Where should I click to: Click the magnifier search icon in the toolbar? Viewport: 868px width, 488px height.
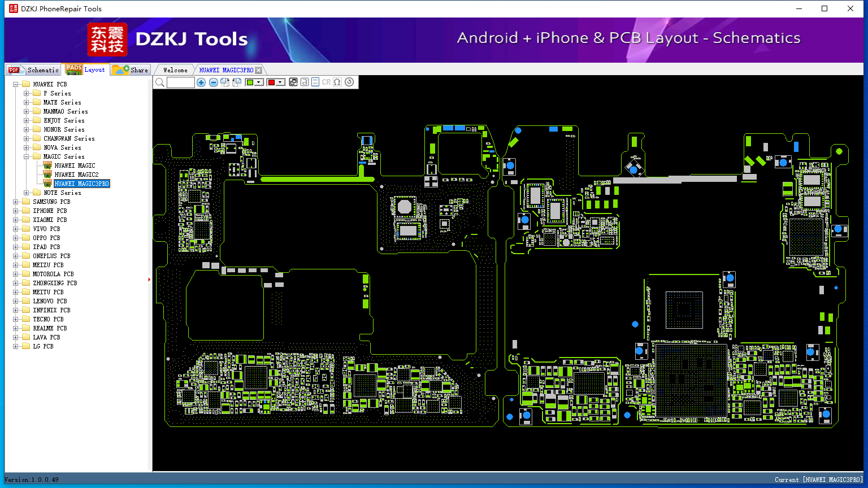(160, 82)
